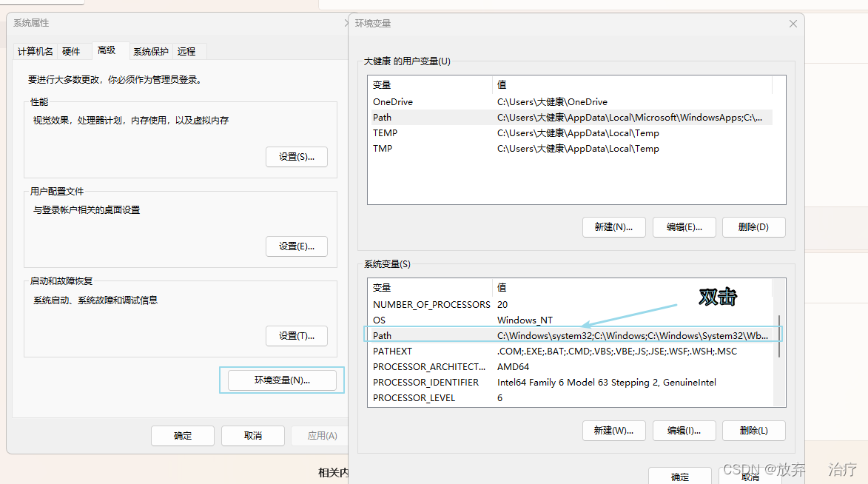This screenshot has width=868, height=484.
Task: Click 值 column header in user variables
Action: click(x=632, y=84)
